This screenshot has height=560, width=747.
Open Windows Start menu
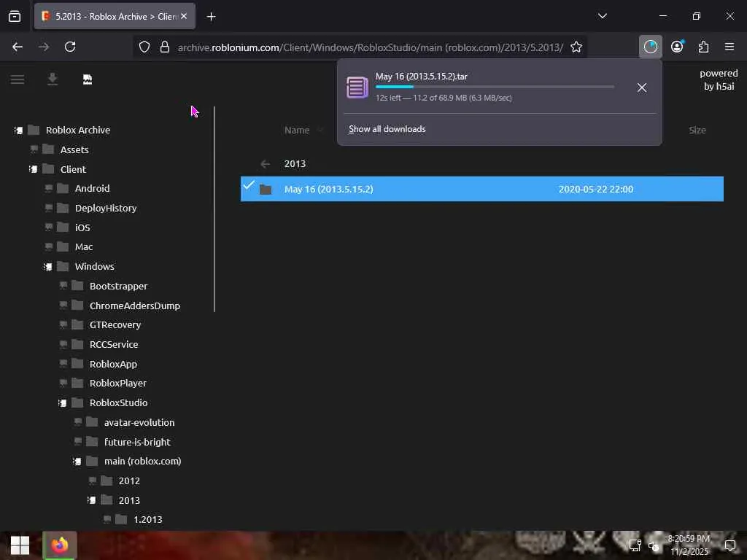[x=20, y=545]
